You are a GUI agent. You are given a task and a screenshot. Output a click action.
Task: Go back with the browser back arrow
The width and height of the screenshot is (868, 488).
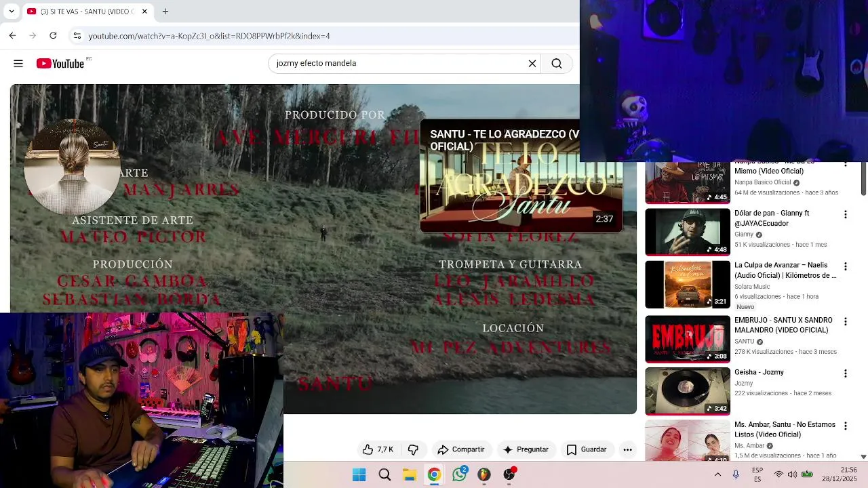(x=12, y=35)
